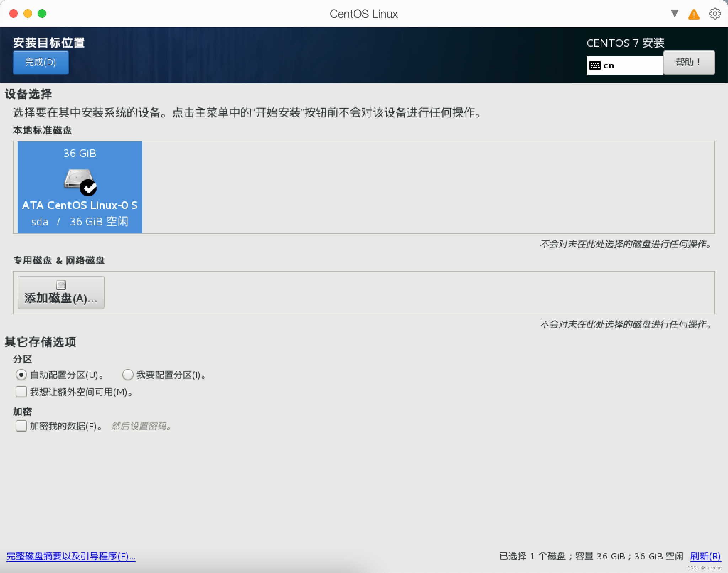
Task: Enable 加密我的数据 checkbox
Action: (21, 426)
